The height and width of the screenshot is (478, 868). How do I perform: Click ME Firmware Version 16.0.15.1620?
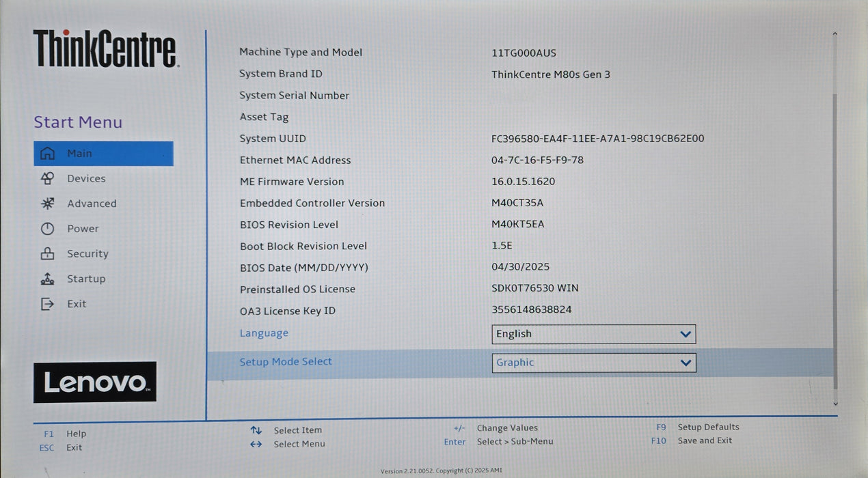(x=524, y=182)
